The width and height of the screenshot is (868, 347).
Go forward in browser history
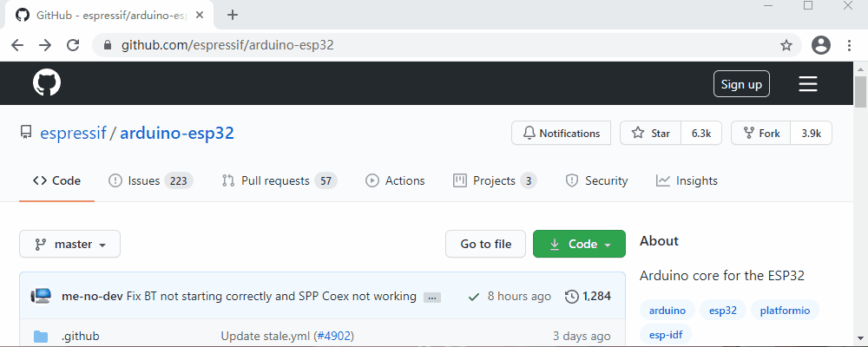[x=45, y=45]
